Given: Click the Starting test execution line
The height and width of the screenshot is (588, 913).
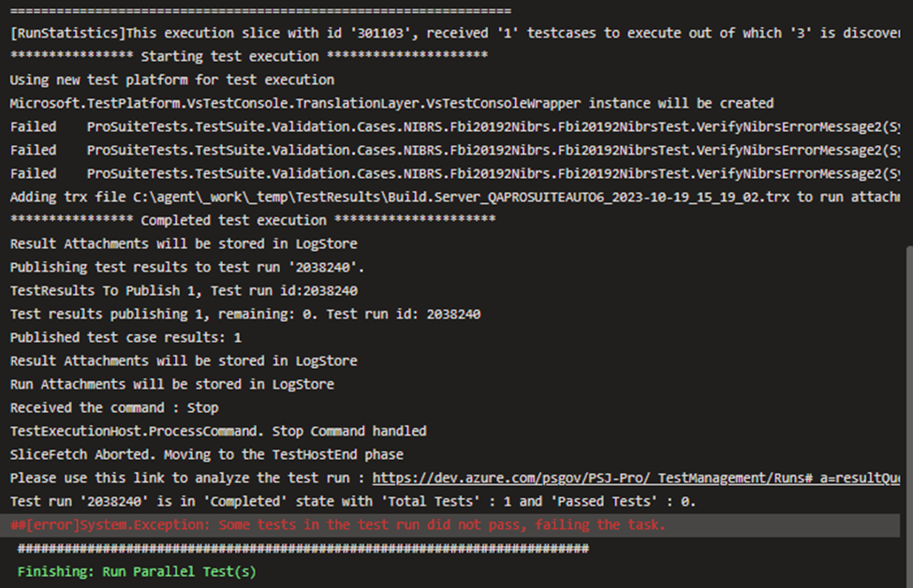Looking at the screenshot, I should click(249, 56).
